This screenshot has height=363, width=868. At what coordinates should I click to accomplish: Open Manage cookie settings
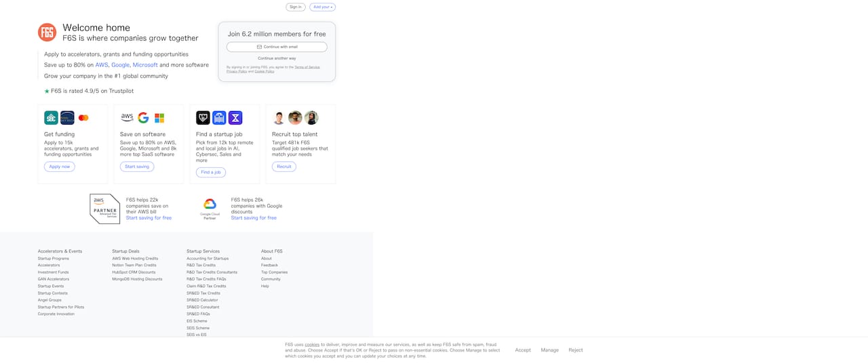[x=549, y=350]
